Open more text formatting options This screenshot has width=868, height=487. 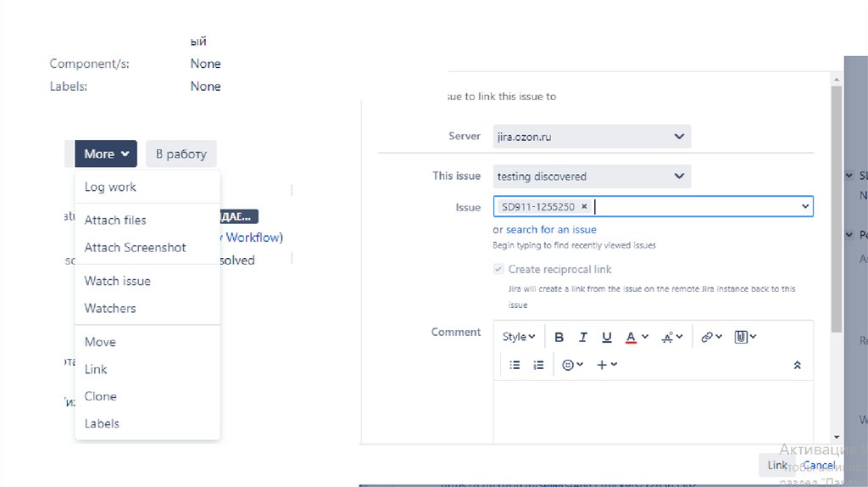[672, 337]
